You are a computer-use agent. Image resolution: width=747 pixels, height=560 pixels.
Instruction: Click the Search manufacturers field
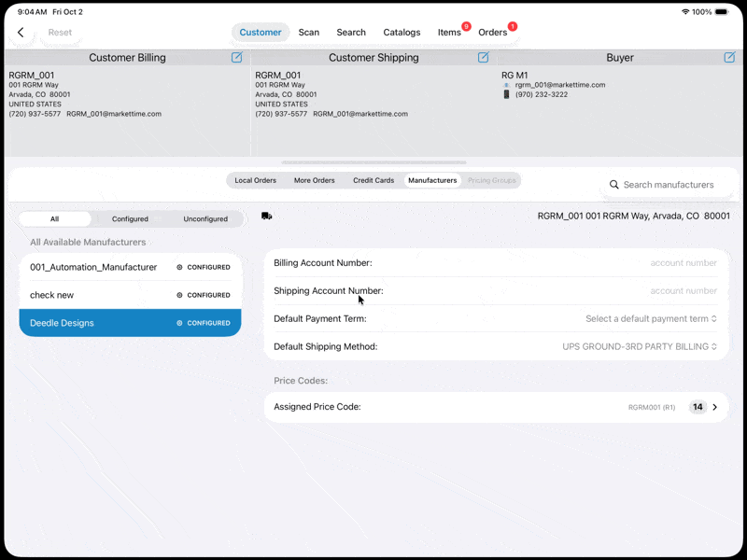tap(669, 185)
